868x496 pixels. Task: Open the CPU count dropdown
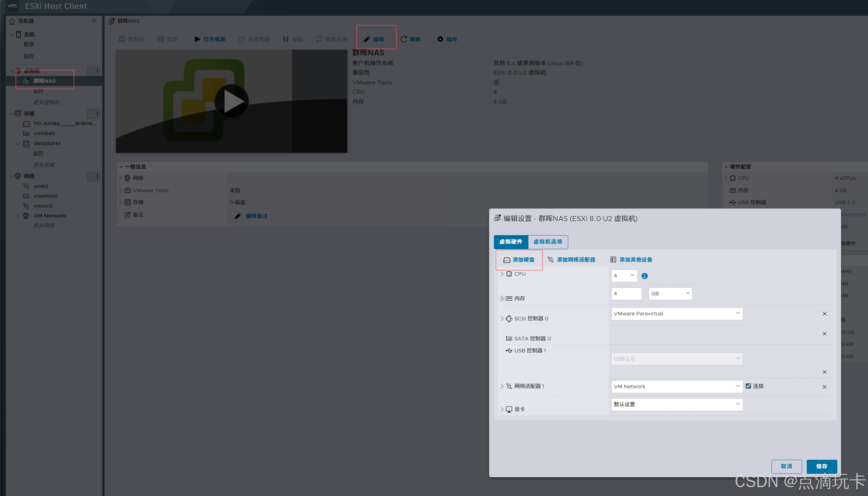tap(624, 276)
